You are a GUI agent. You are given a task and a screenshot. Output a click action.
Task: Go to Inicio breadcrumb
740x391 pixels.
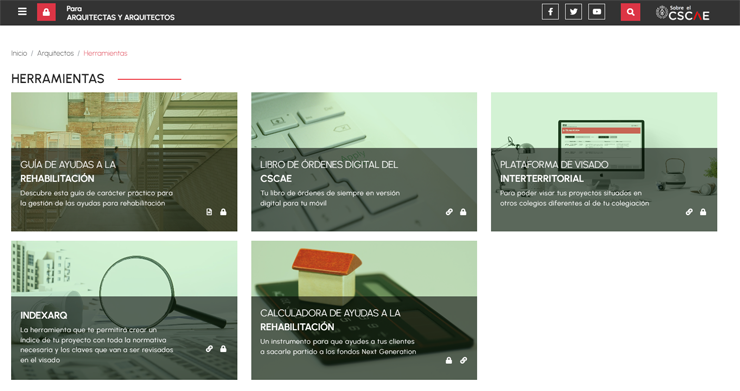[x=19, y=53]
